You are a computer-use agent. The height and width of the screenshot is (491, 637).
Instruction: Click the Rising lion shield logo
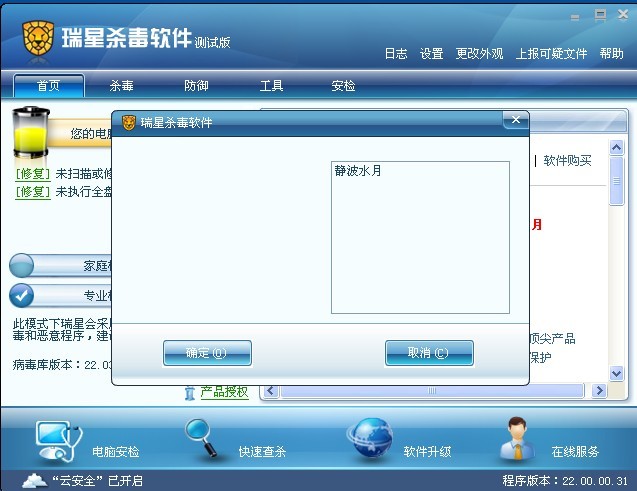(x=38, y=39)
